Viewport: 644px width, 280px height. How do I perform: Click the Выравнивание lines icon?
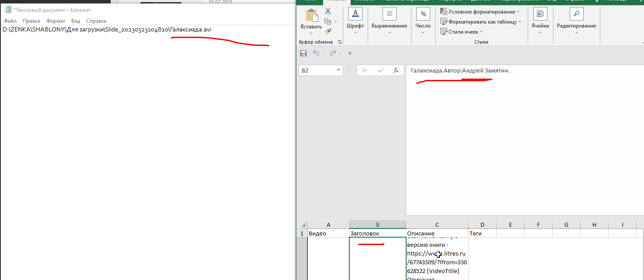(389, 14)
